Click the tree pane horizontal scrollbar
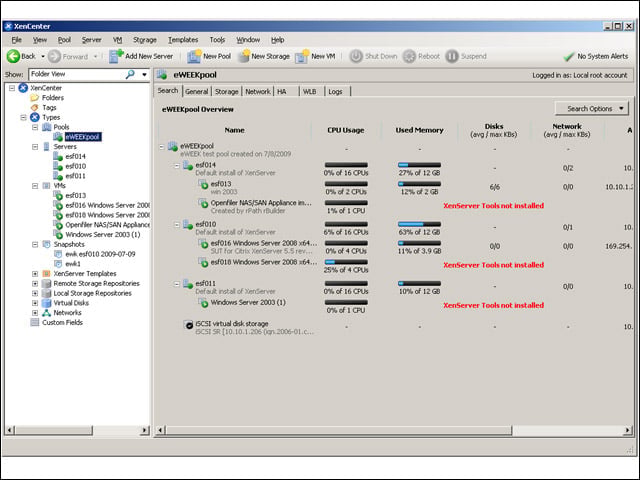Viewport: 640px width, 480px height. [x=53, y=430]
